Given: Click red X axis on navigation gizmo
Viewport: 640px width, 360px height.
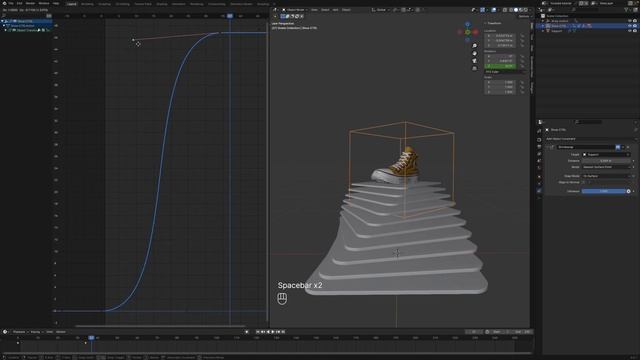Looking at the screenshot, I should (x=475, y=32).
